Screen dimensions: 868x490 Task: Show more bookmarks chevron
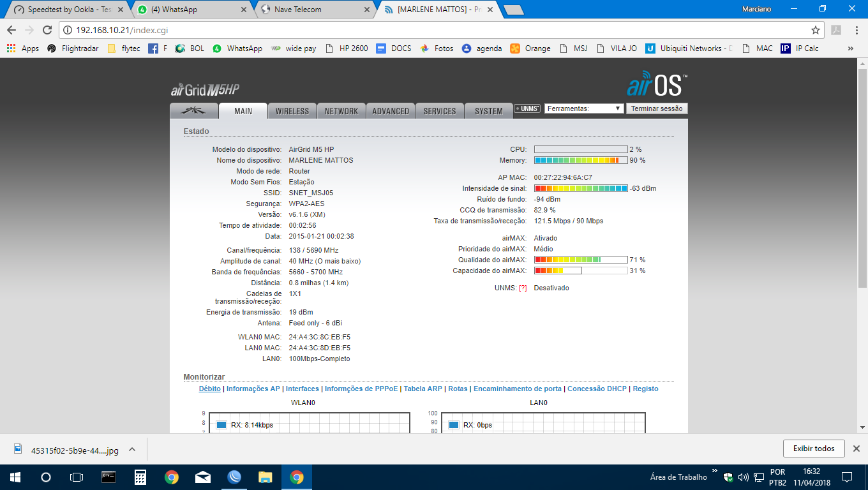coord(851,48)
